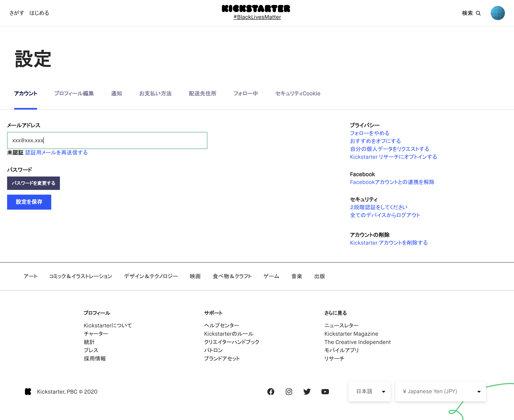
Task: Open Kickstarter's Twitter icon in footer
Action: (x=307, y=391)
